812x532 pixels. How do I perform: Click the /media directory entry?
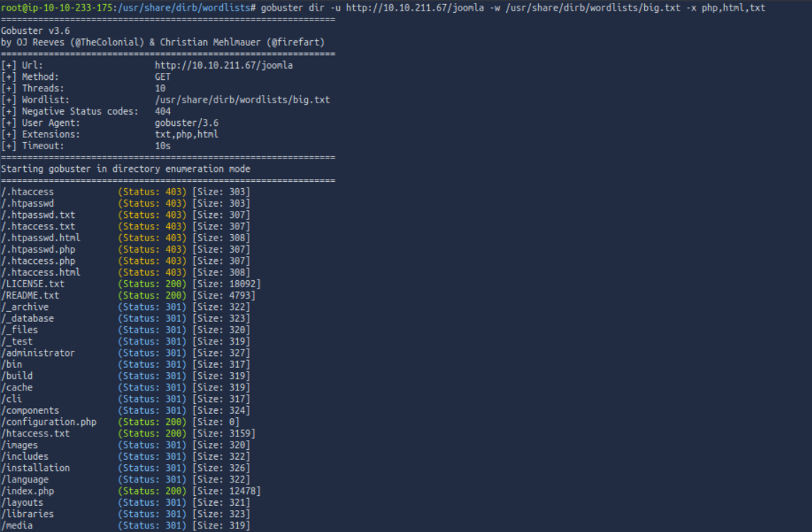point(18,526)
